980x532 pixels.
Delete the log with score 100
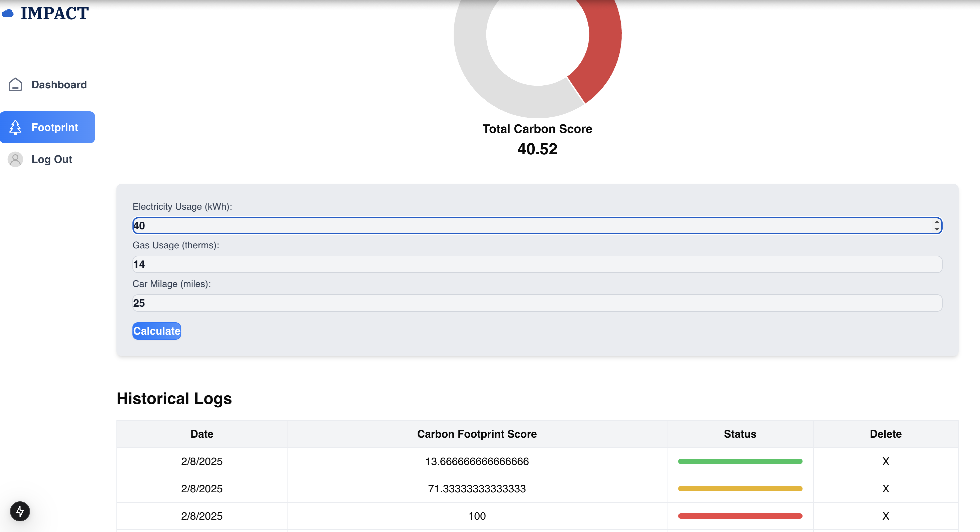pyautogui.click(x=885, y=516)
